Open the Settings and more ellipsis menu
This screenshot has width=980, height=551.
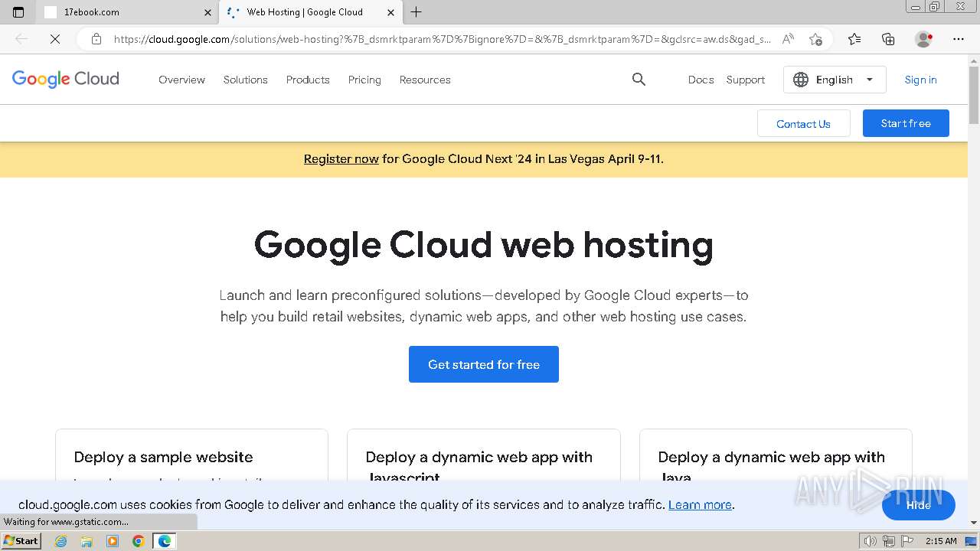click(959, 39)
